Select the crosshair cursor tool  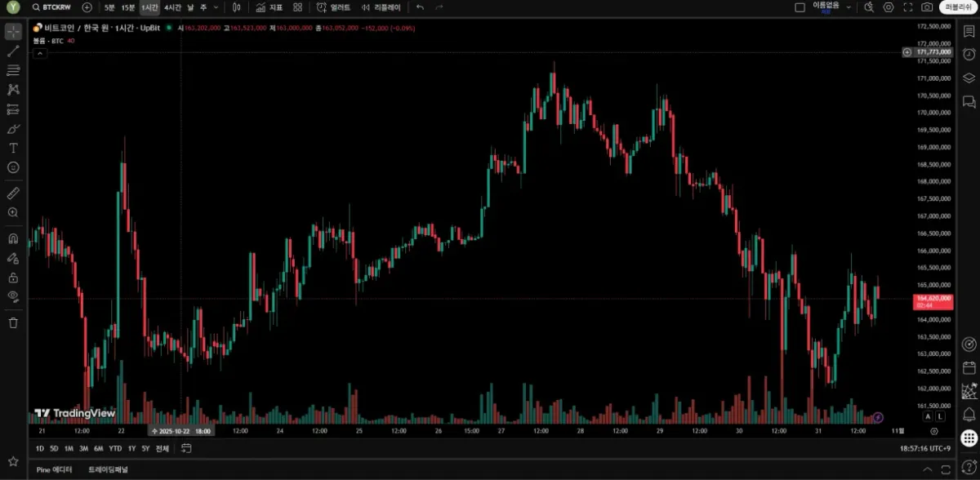coord(13,32)
